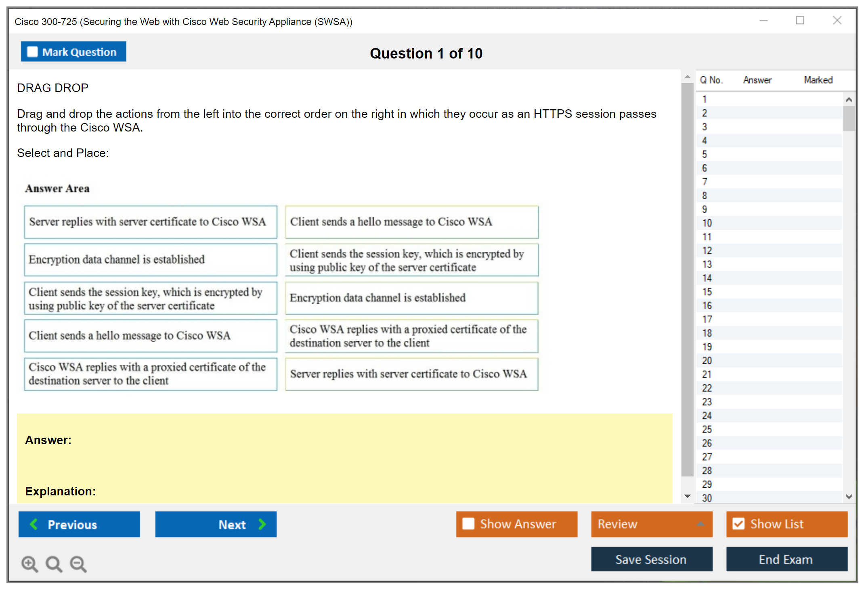Viewport: 868px width, 593px height.
Task: Open the Review dropdown menu
Action: pyautogui.click(x=700, y=524)
